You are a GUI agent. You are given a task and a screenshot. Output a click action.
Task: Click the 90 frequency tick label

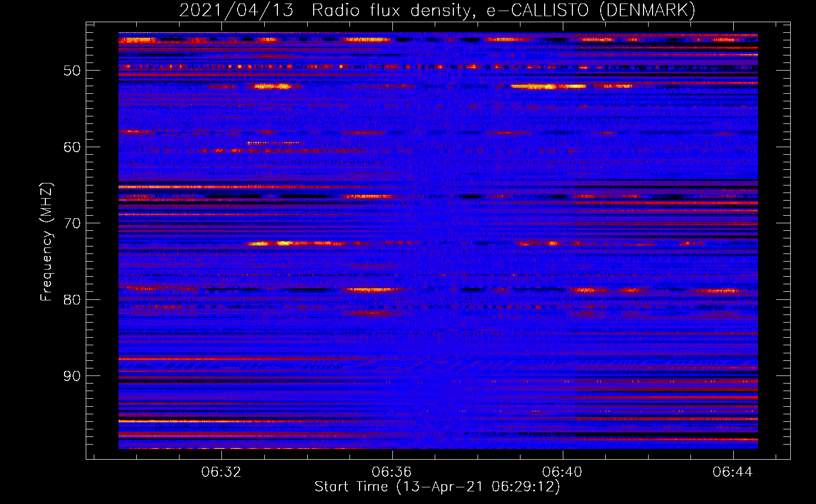tap(72, 376)
